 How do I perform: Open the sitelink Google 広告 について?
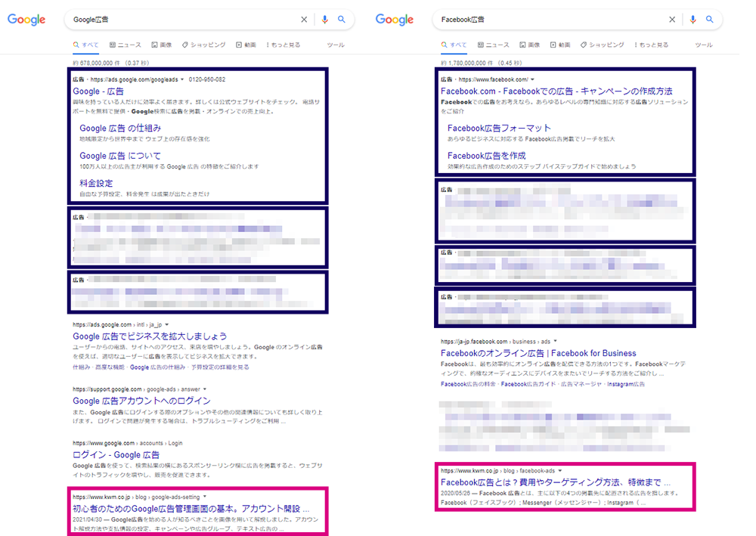tap(120, 156)
